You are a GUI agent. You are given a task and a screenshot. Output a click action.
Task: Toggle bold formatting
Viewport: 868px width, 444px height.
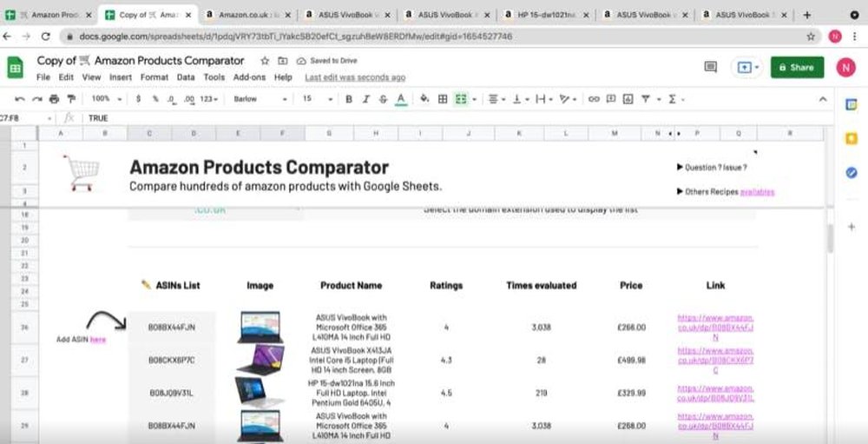click(x=349, y=99)
